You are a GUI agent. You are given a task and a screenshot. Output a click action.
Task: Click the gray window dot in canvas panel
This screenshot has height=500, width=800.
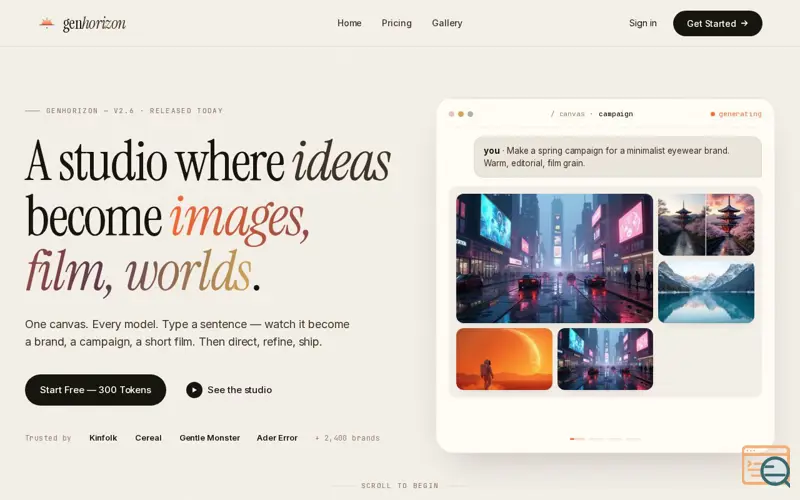click(470, 114)
